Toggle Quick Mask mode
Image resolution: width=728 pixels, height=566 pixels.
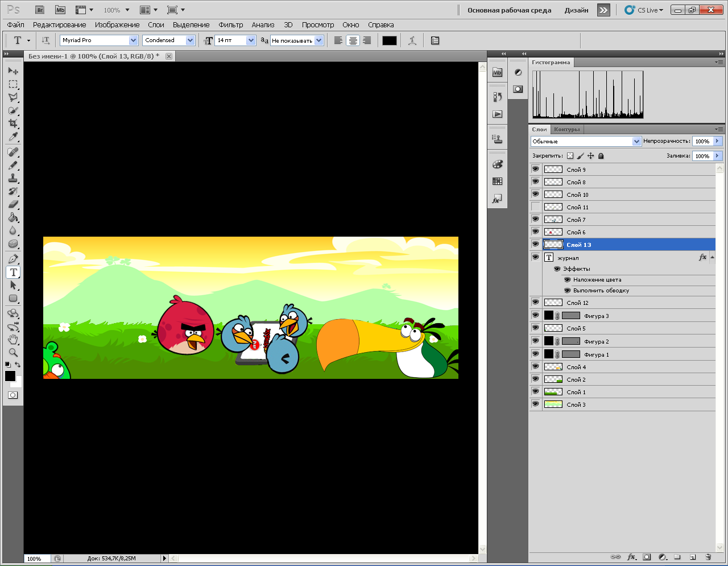13,395
